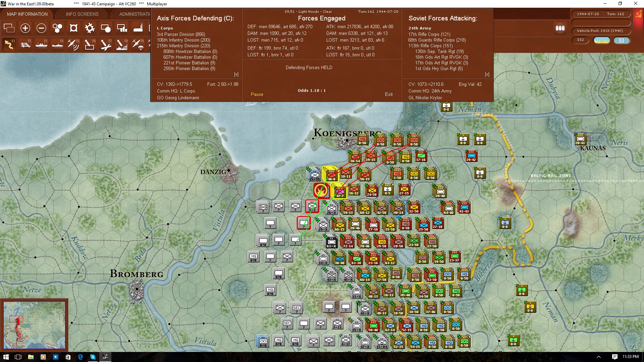This screenshot has width=644, height=362.
Task: Click the zoom out map button
Action: [41, 28]
